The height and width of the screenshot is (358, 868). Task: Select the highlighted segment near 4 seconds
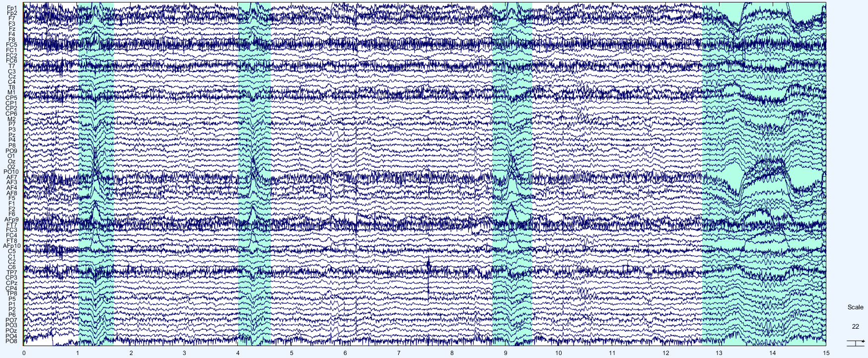click(254, 174)
